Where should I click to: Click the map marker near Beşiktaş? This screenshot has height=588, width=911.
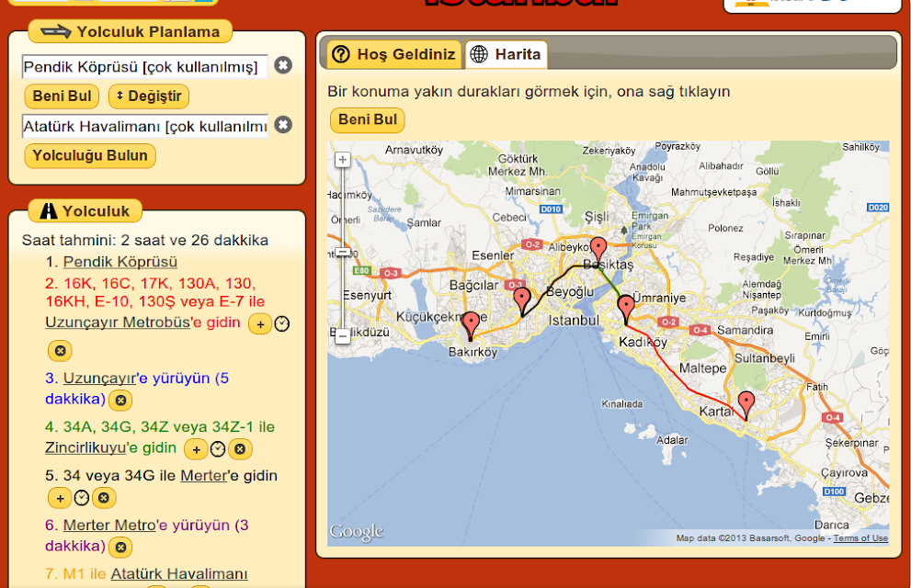pos(598,250)
